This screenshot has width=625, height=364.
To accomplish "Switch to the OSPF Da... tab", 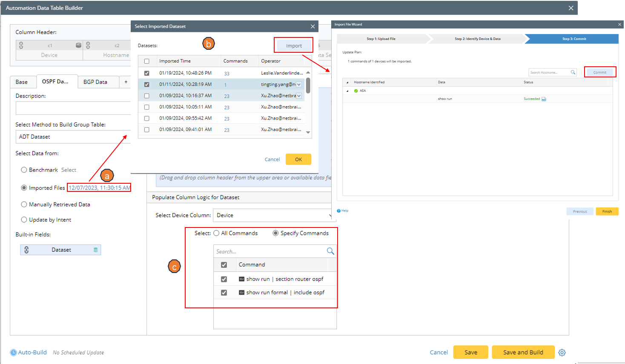I will 57,82.
